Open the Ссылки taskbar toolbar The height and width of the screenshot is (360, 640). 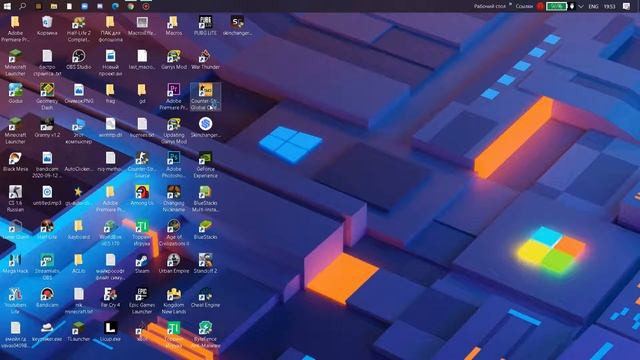[x=524, y=6]
